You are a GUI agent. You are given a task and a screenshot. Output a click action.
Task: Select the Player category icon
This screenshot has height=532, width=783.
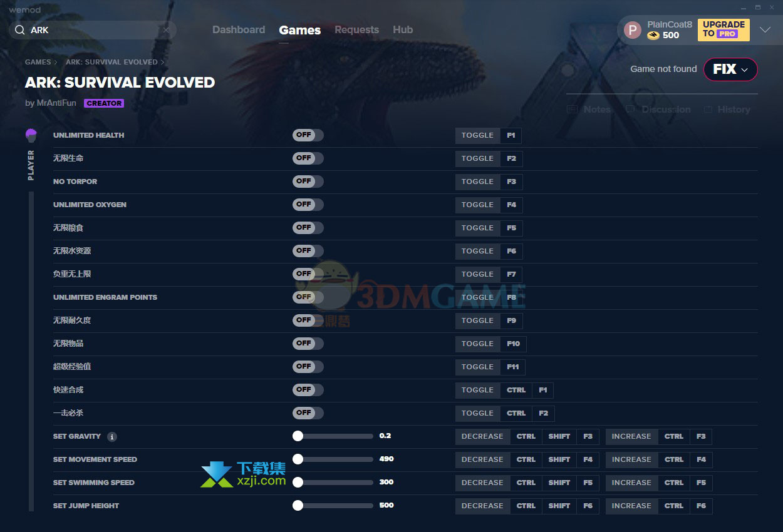click(x=31, y=135)
